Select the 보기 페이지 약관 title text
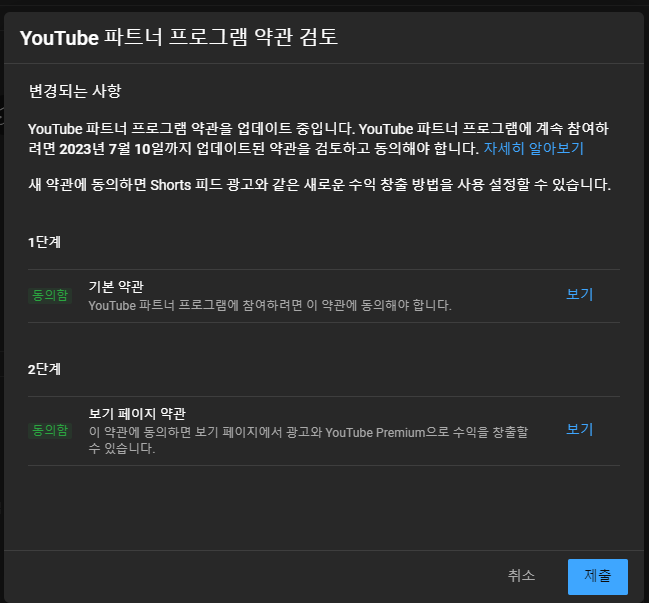The image size is (649, 603). click(137, 413)
